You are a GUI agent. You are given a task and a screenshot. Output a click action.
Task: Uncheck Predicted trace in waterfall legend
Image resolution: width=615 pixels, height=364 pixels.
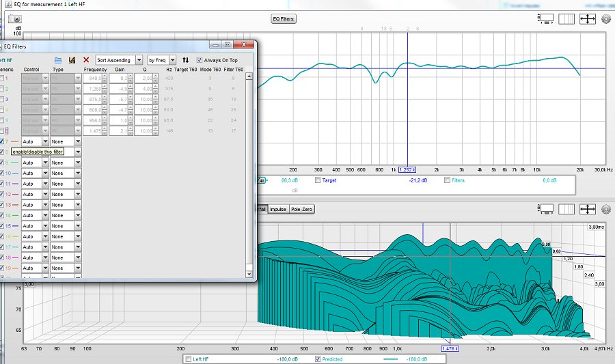(x=318, y=359)
